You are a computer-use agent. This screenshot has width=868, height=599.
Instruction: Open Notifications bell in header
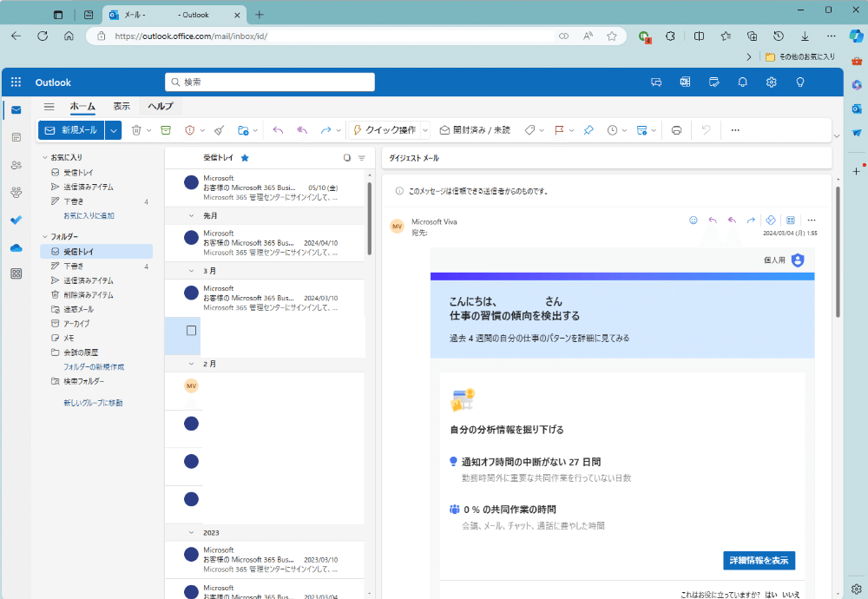coord(743,82)
